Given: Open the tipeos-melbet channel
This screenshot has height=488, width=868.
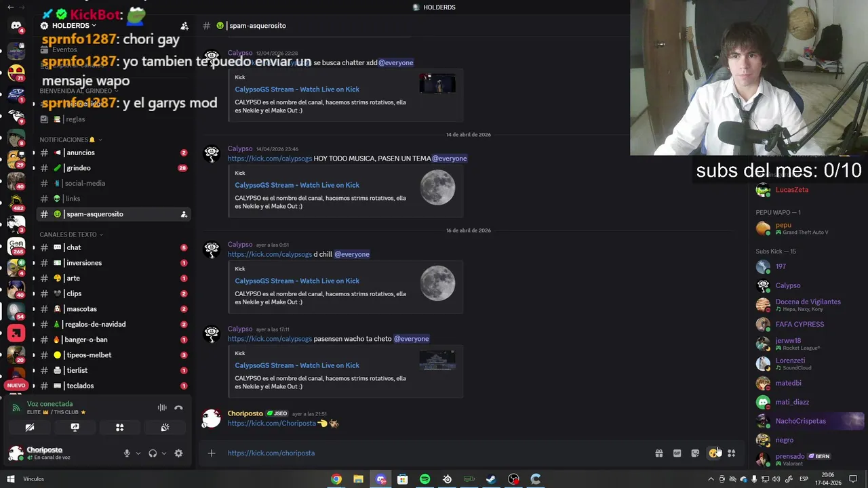Looking at the screenshot, I should (113, 355).
